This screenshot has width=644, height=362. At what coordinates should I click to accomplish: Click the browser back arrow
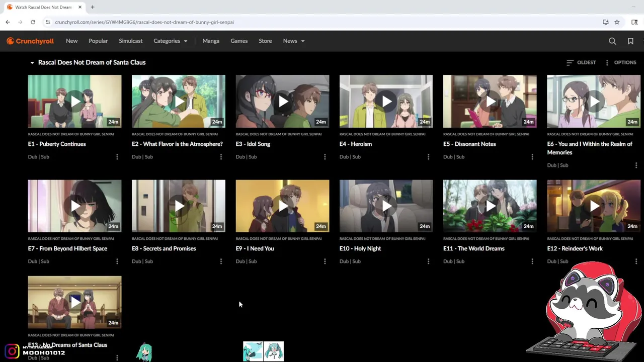(x=8, y=22)
